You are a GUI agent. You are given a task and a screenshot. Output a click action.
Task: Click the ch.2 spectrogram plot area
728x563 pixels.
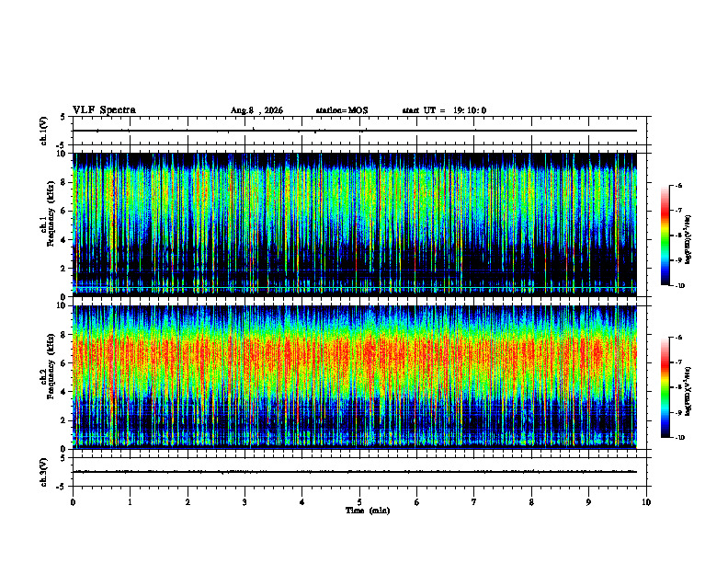355,377
